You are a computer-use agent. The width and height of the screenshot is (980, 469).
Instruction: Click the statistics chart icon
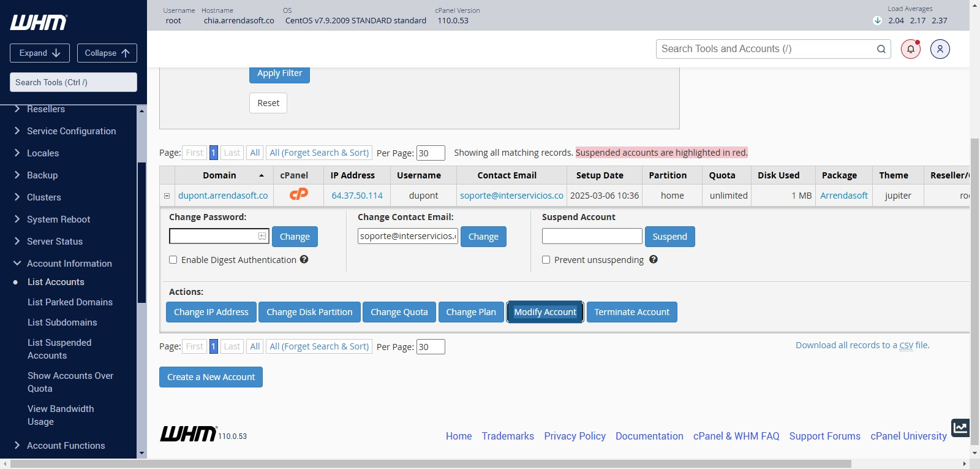pos(960,427)
